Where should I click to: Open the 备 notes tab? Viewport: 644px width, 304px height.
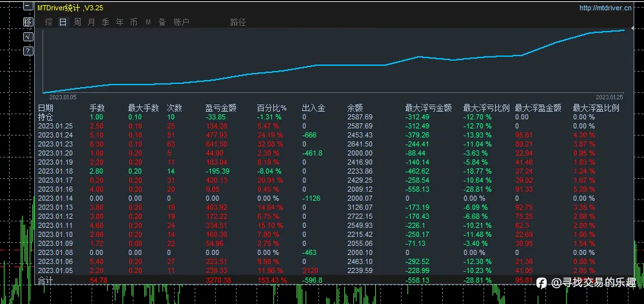point(162,22)
